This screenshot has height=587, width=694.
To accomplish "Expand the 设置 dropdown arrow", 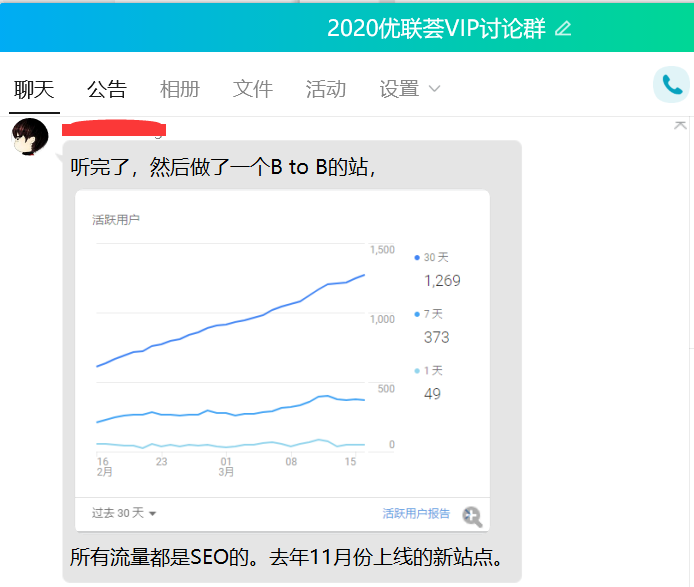I will tap(434, 89).
